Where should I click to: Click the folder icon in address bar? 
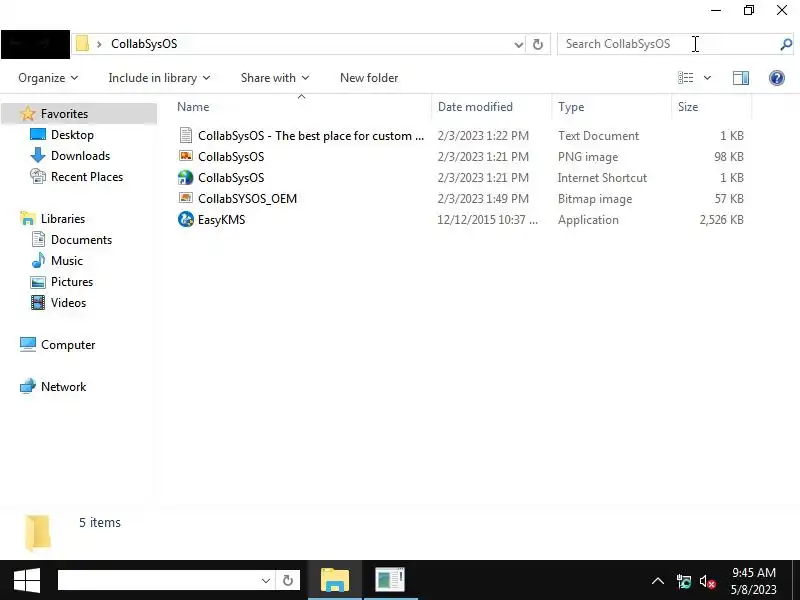(x=82, y=44)
